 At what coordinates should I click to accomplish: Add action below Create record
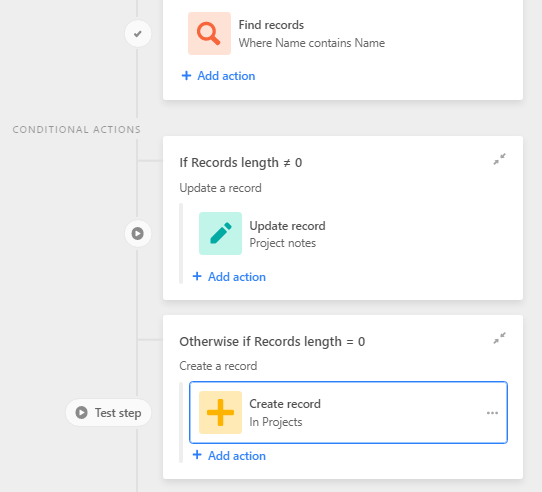(x=229, y=456)
